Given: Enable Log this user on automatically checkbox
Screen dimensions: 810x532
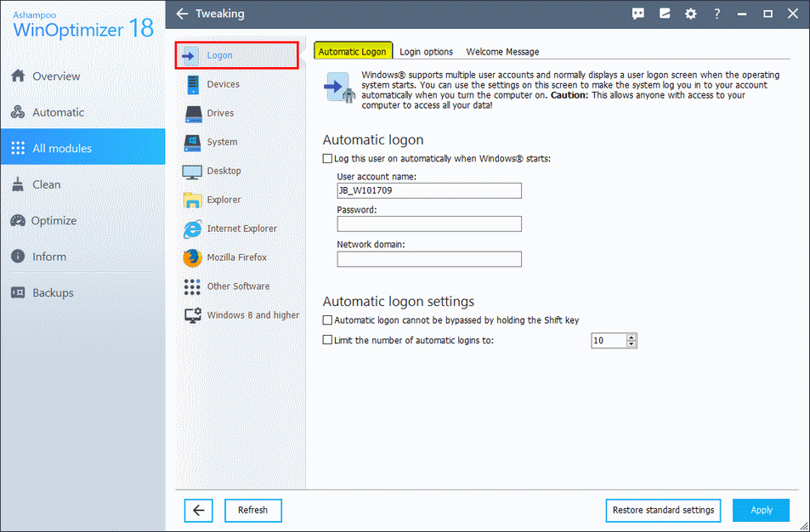Looking at the screenshot, I should pyautogui.click(x=327, y=159).
